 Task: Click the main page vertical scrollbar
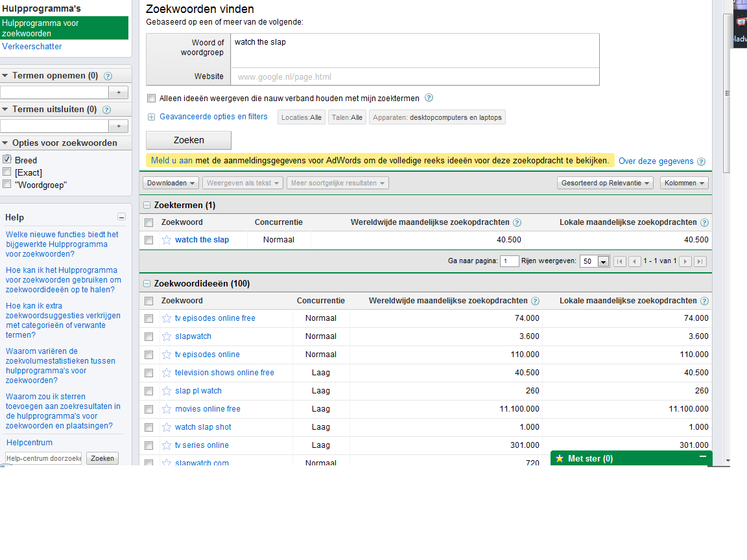(727, 93)
